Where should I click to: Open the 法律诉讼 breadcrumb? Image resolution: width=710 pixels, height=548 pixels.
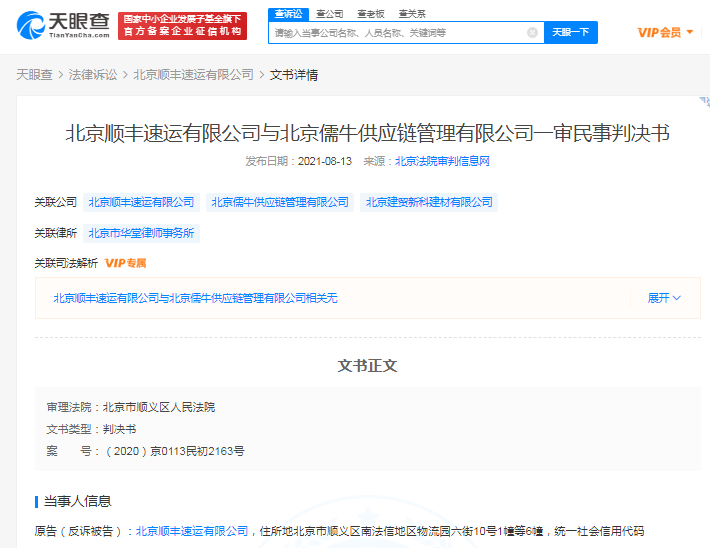93,75
